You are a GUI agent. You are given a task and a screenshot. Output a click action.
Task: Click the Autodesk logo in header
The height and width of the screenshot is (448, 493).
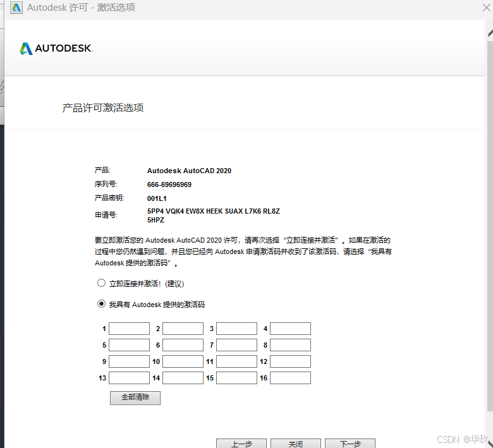[56, 49]
